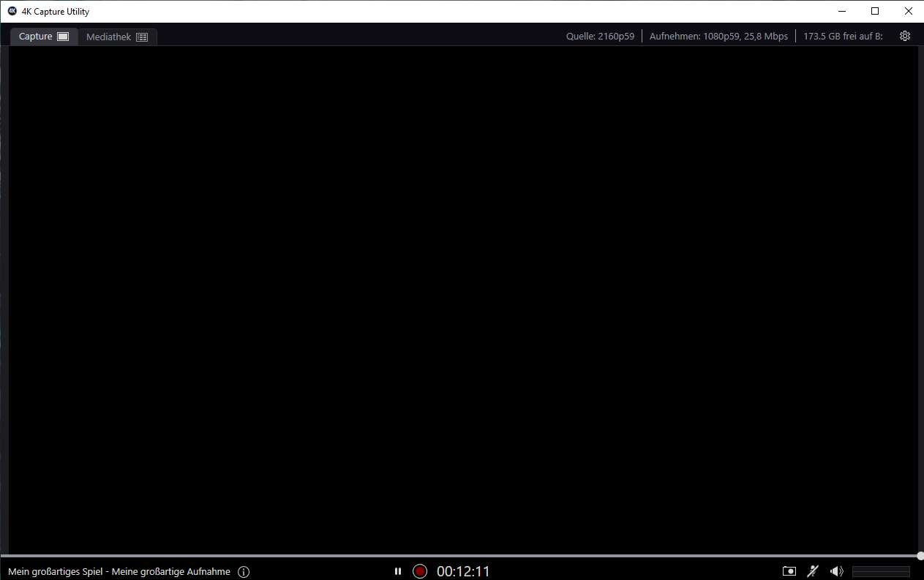Open the settings gear icon

point(905,36)
